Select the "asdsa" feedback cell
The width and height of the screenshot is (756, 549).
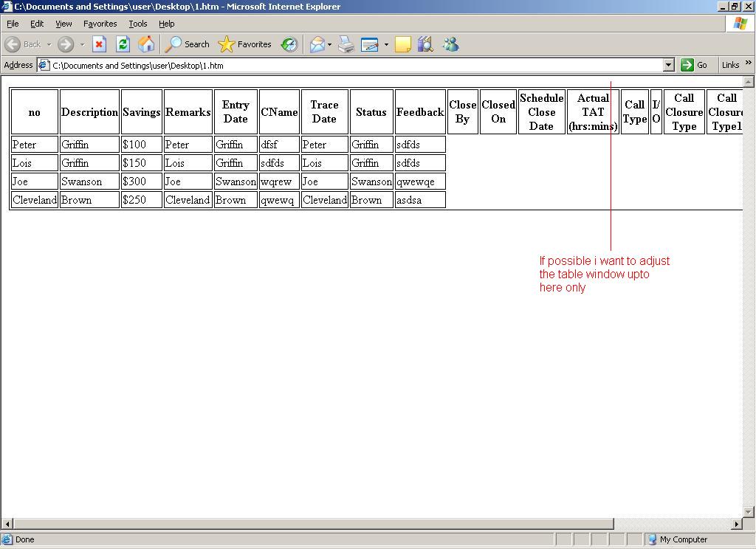[420, 199]
